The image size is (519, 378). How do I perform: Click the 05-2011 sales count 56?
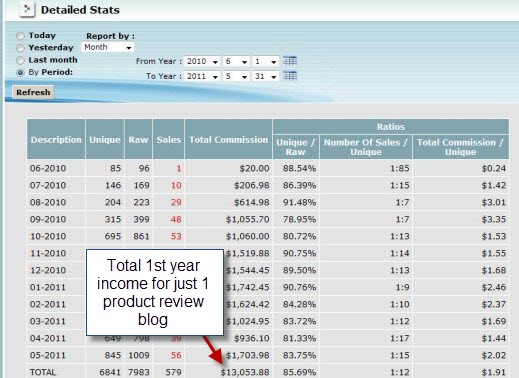click(x=176, y=355)
